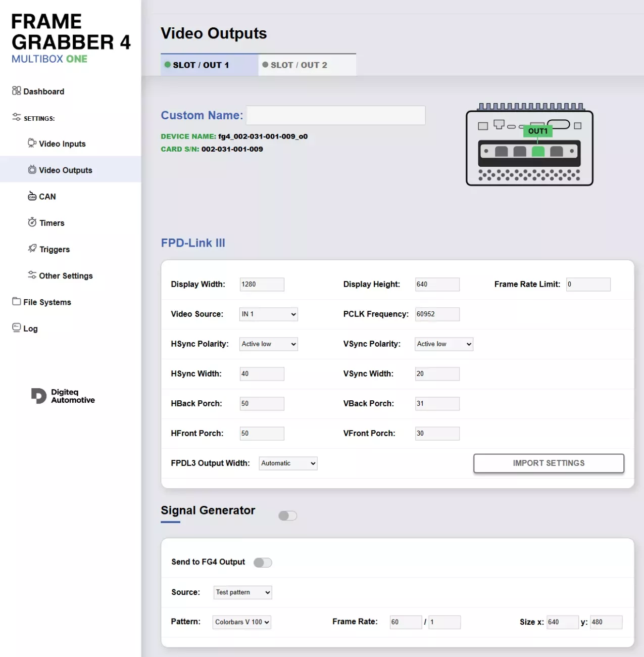Click the Video Outputs icon
Image resolution: width=644 pixels, height=657 pixels.
[x=32, y=170]
